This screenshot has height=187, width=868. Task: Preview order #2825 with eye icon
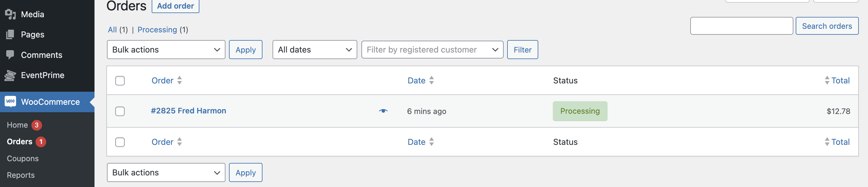tap(383, 111)
